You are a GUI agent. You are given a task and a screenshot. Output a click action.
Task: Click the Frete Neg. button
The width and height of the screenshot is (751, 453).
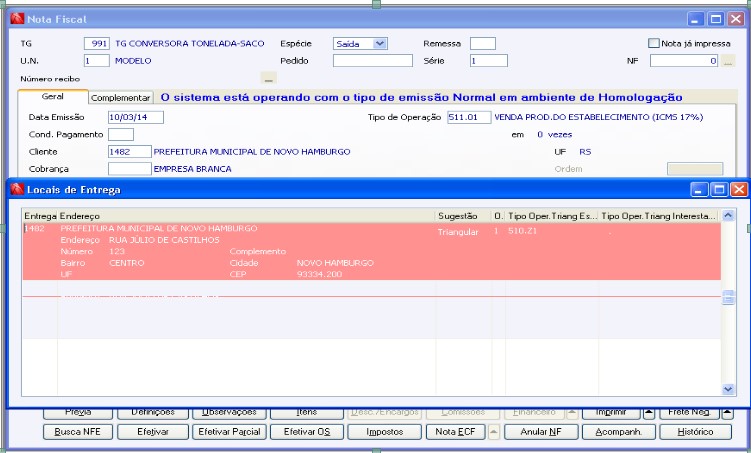click(x=689, y=413)
